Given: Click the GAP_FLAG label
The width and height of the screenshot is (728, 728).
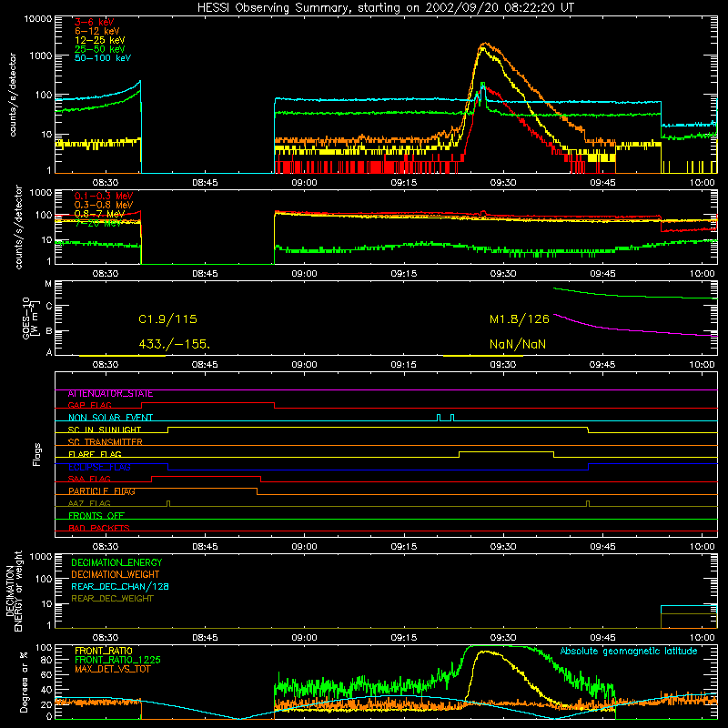Looking at the screenshot, I should pos(90,405).
